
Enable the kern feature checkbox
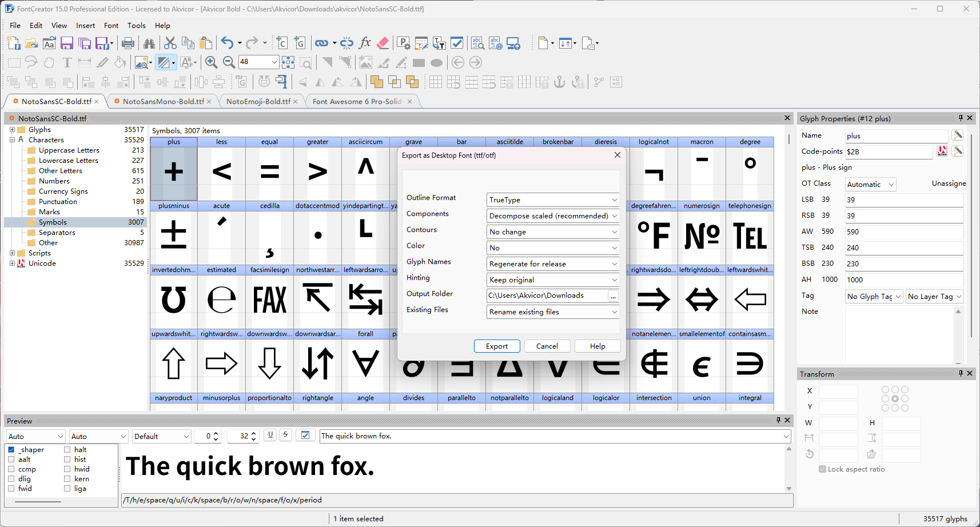coord(67,479)
